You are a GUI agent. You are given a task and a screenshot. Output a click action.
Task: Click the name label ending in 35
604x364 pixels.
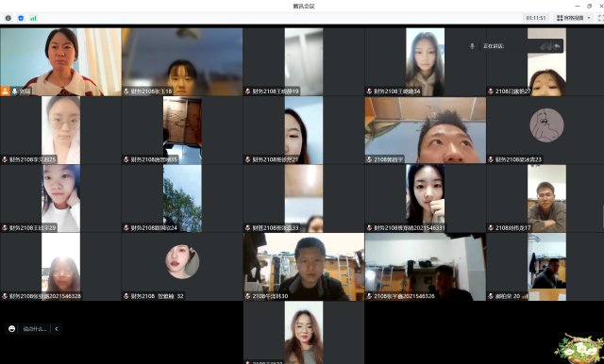pos(154,159)
